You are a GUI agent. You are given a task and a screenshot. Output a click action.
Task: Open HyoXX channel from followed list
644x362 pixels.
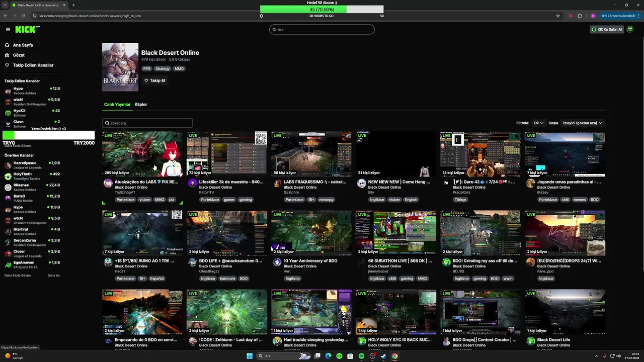coord(32,113)
